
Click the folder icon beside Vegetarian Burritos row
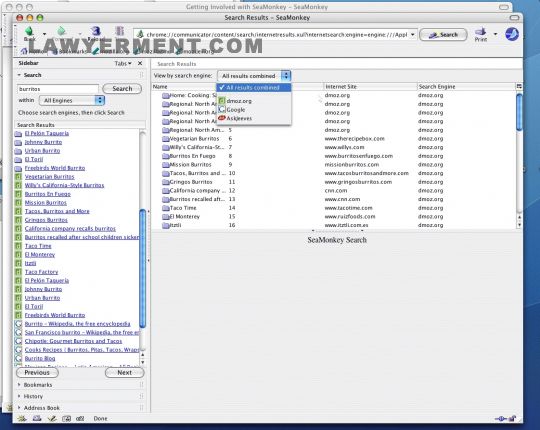click(x=166, y=139)
